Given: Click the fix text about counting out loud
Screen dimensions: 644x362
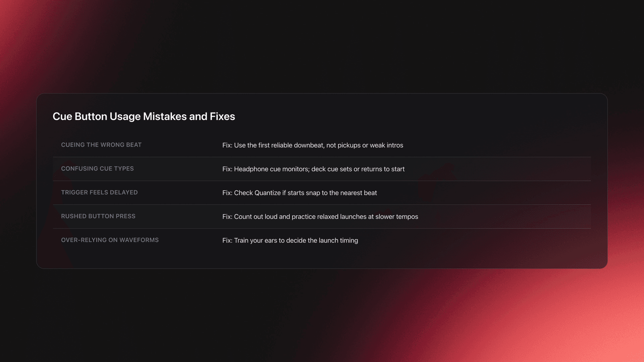Looking at the screenshot, I should click(320, 217).
